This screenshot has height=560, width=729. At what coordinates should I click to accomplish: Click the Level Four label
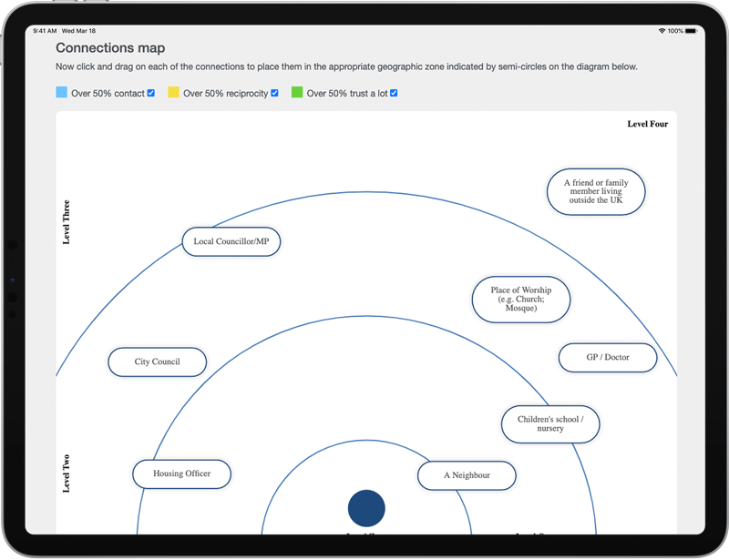tap(648, 124)
